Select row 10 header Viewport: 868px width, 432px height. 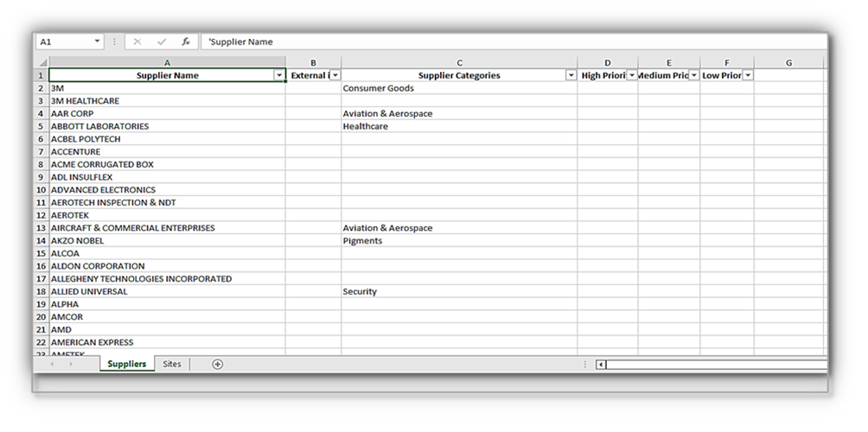pos(42,190)
